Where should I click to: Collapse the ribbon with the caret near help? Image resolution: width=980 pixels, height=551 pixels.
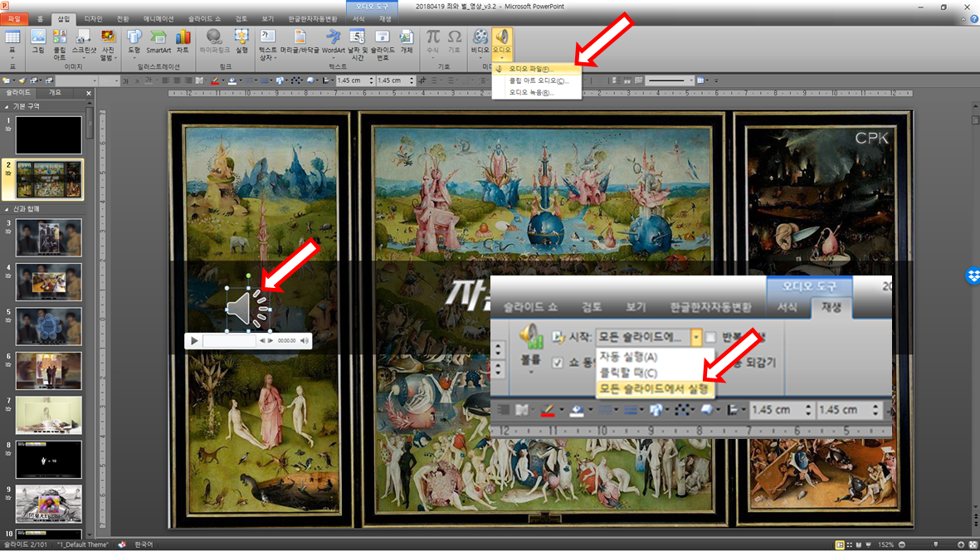pyautogui.click(x=963, y=19)
